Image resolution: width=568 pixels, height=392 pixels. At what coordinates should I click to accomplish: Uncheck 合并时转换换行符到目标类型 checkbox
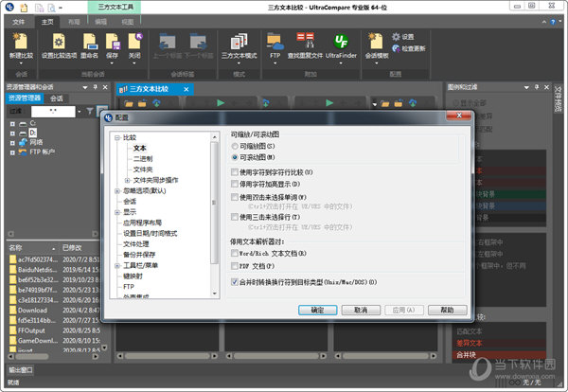pos(235,282)
